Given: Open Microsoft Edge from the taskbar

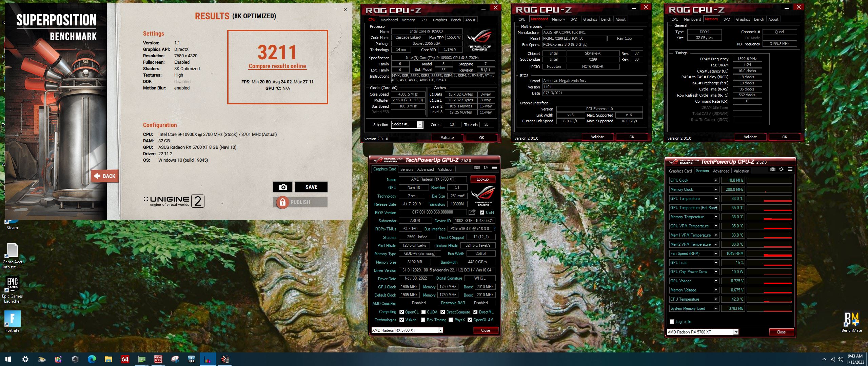Looking at the screenshot, I should [92, 359].
